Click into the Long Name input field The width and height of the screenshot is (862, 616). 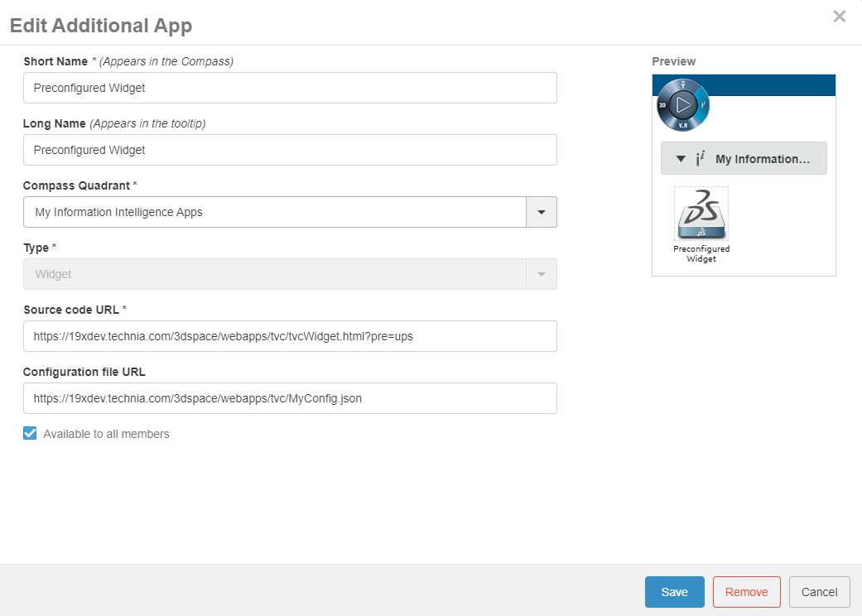[x=290, y=150]
